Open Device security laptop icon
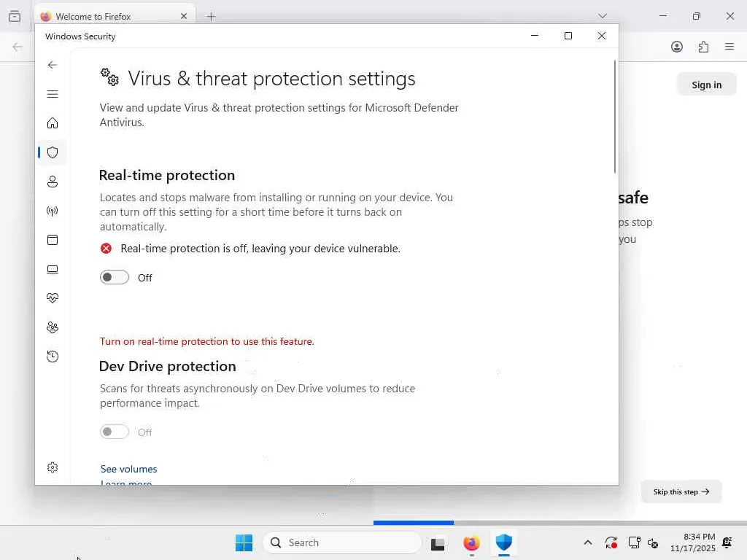 pos(53,270)
